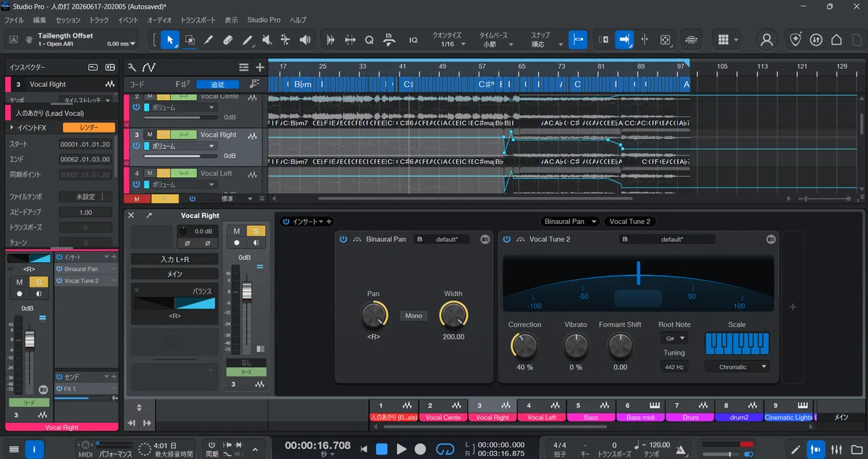Adjust Vocal Right channel volume fader
Viewport: 868px width, 459px height.
[x=247, y=292]
